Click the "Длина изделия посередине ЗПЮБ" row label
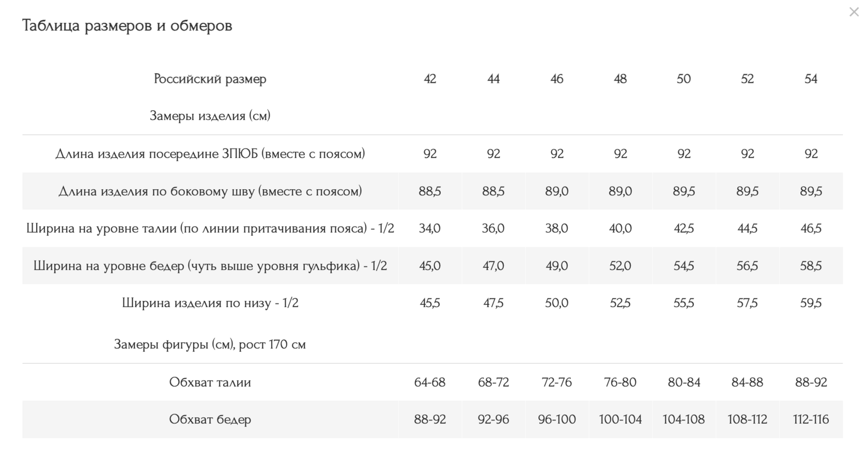 (x=210, y=154)
